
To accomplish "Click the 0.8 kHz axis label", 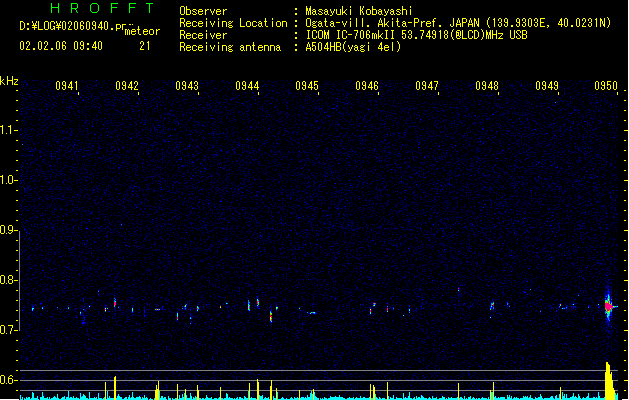I will coord(8,280).
